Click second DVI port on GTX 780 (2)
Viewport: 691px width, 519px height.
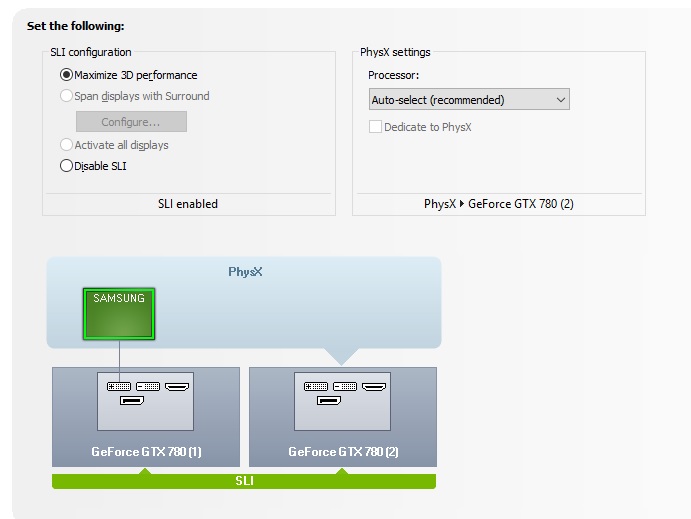[x=345, y=386]
